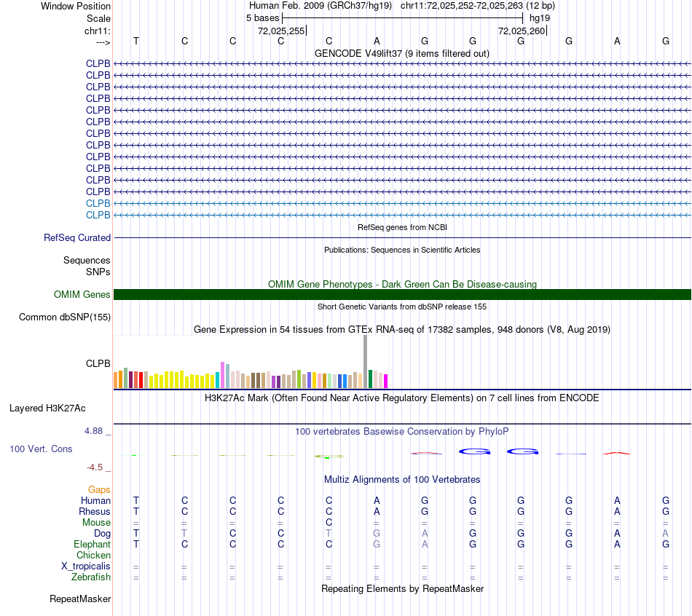
Task: Click the Rhesus species label
Action: [95, 511]
